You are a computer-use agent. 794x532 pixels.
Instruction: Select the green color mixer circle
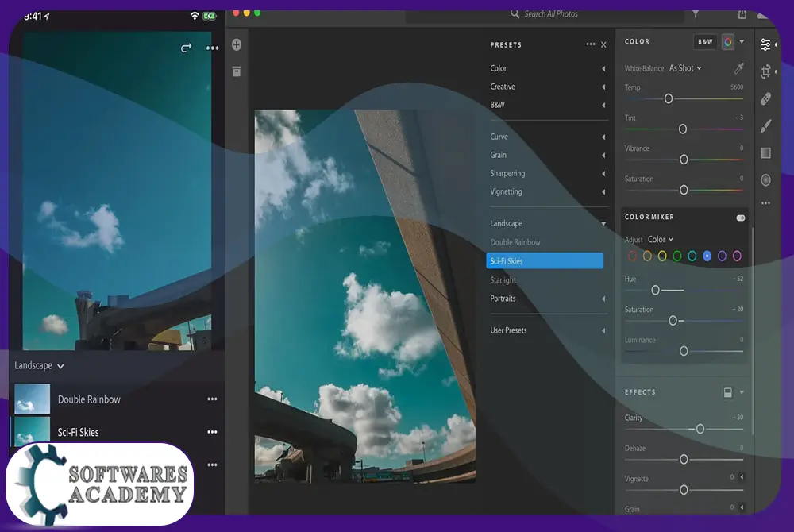(677, 256)
